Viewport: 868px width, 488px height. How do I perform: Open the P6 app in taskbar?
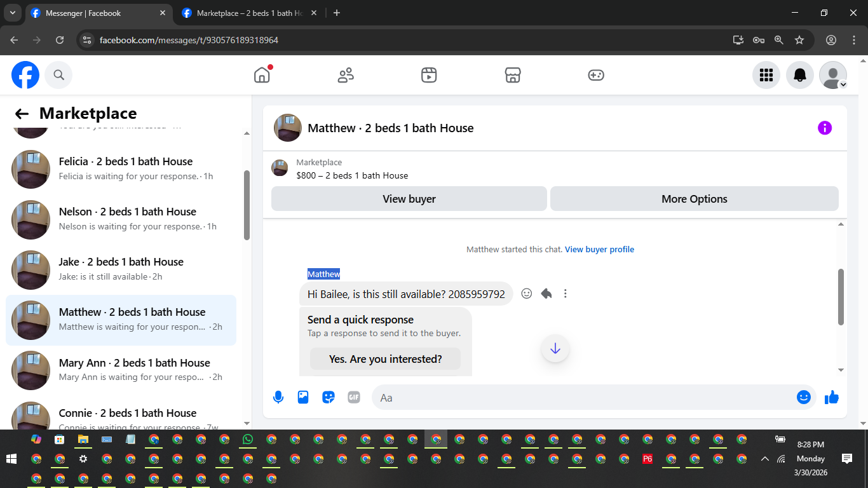648,459
